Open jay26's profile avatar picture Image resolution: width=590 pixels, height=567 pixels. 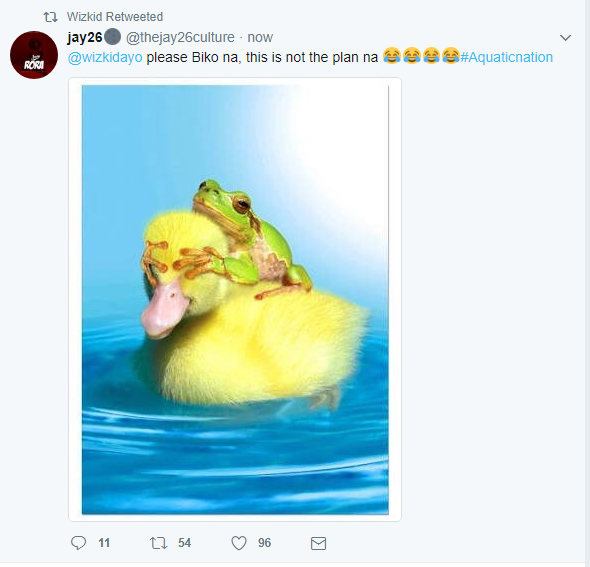[34, 55]
